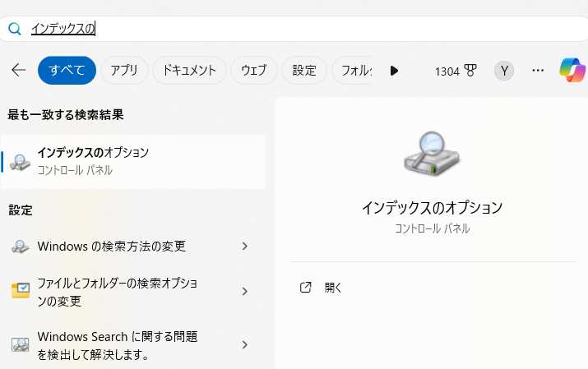Click the rewards trophy points icon
The image size is (588, 369).
click(x=471, y=71)
